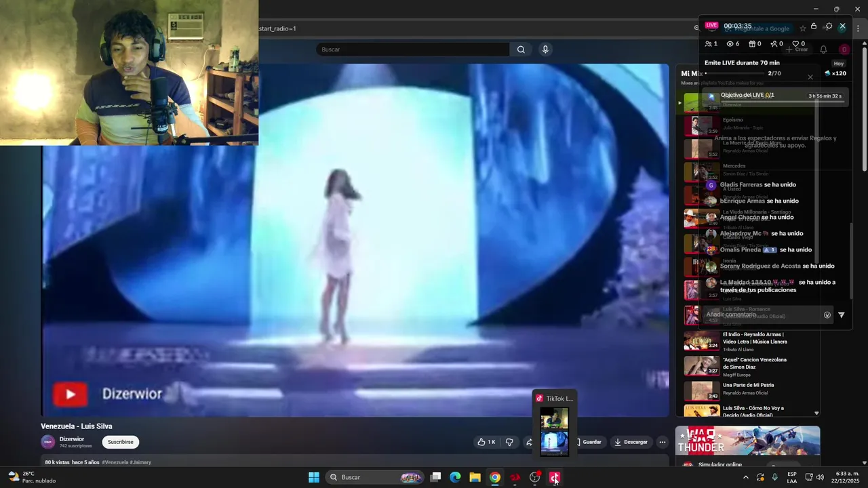Viewport: 868px width, 488px height.
Task: Open File Explorer from taskbar
Action: click(x=475, y=477)
